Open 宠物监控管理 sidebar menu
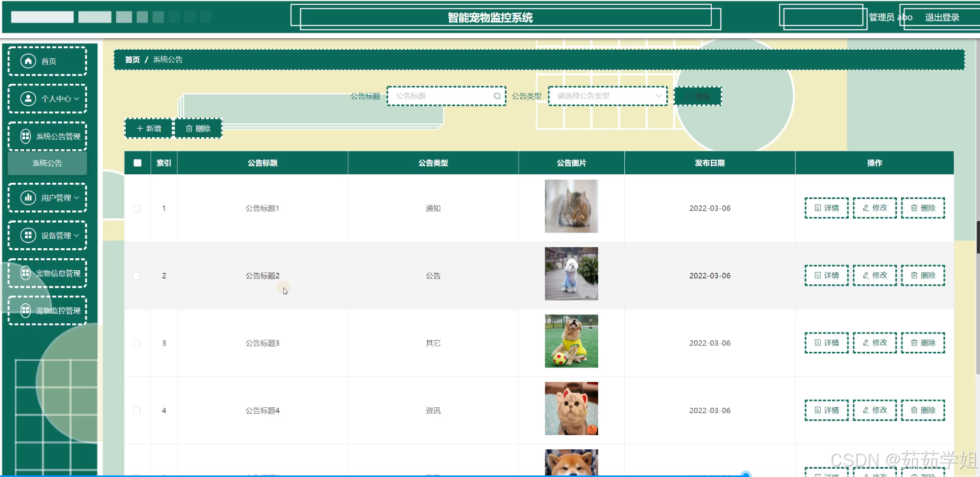Screen dimensions: 980x477 click(x=47, y=310)
